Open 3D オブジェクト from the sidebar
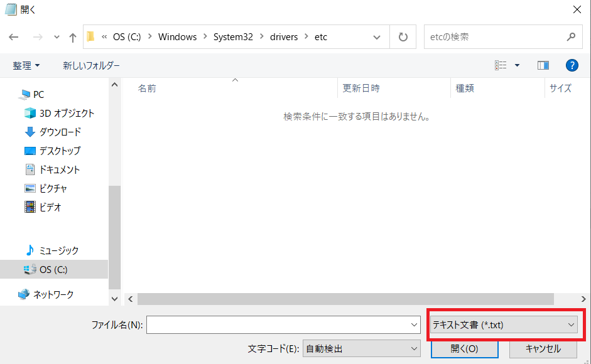Screen dimensions: 591x364 63,113
